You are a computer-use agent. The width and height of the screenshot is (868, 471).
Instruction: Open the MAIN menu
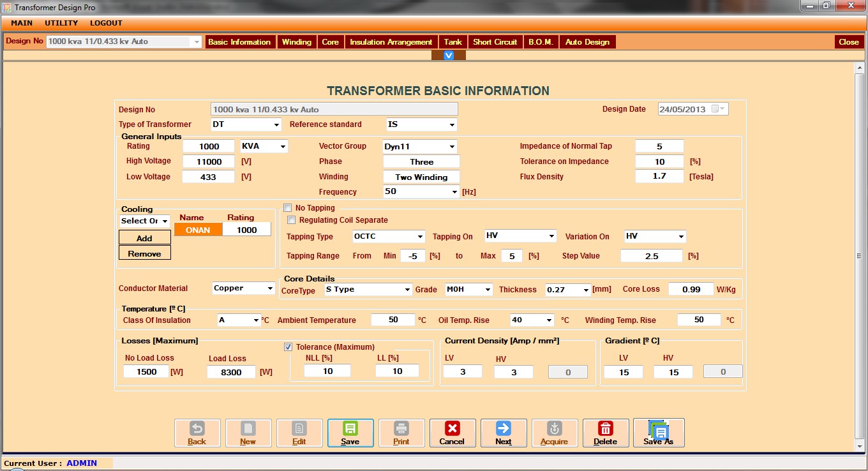(x=22, y=23)
